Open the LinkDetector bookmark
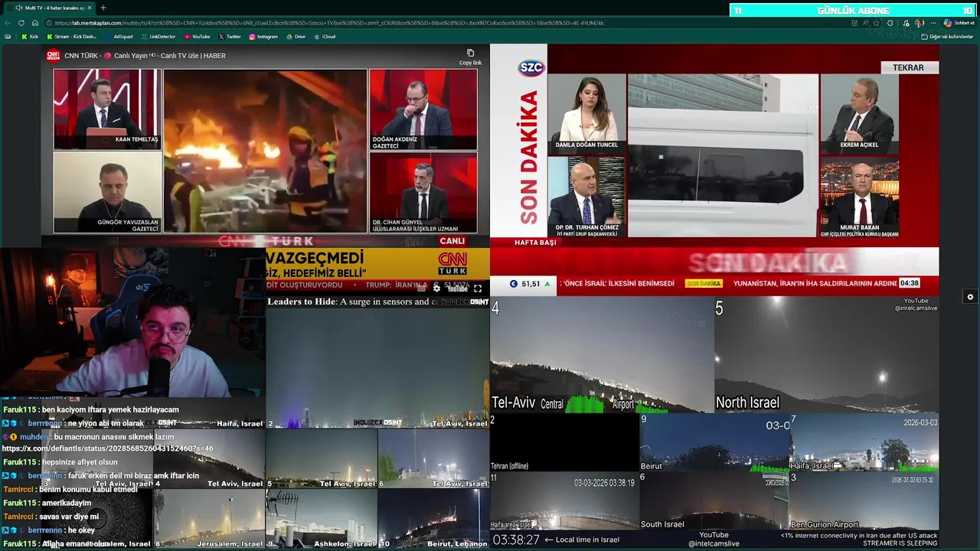 click(x=158, y=37)
